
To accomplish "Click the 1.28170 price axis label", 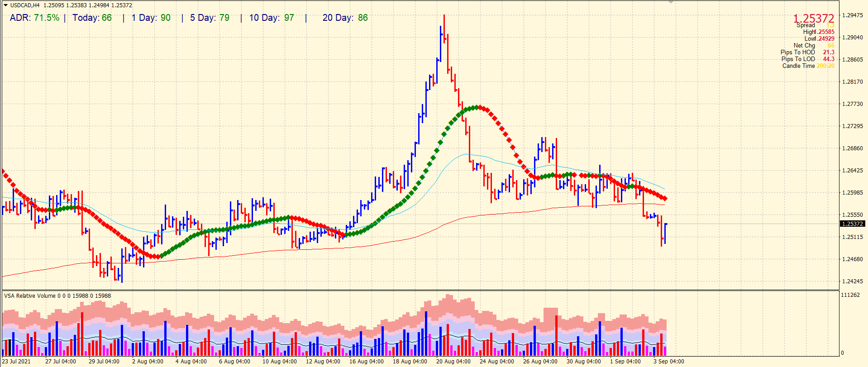I will pyautogui.click(x=852, y=82).
